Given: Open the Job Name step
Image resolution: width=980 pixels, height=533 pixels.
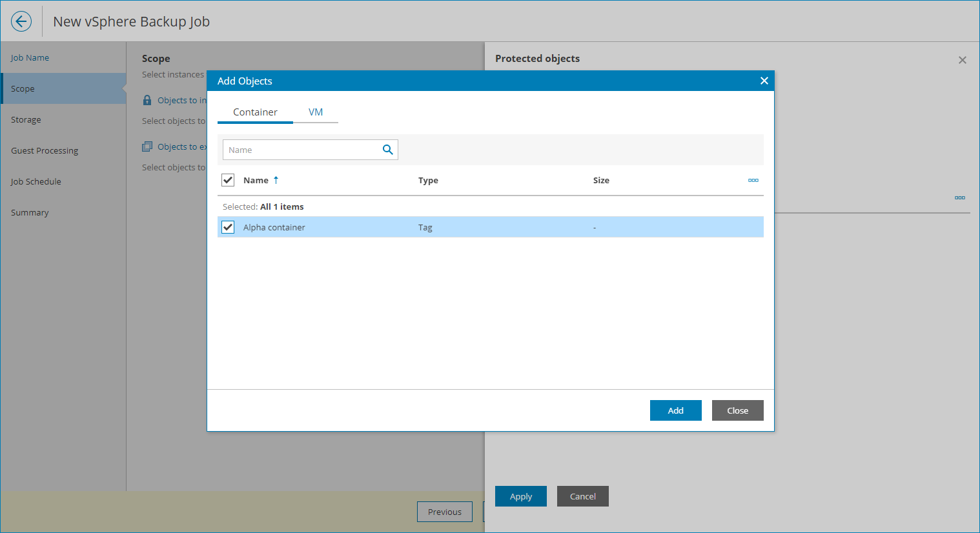Looking at the screenshot, I should tap(63, 57).
